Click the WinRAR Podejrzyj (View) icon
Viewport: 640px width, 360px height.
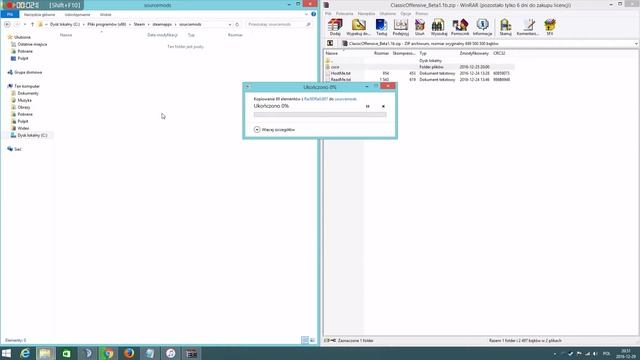[x=401, y=27]
